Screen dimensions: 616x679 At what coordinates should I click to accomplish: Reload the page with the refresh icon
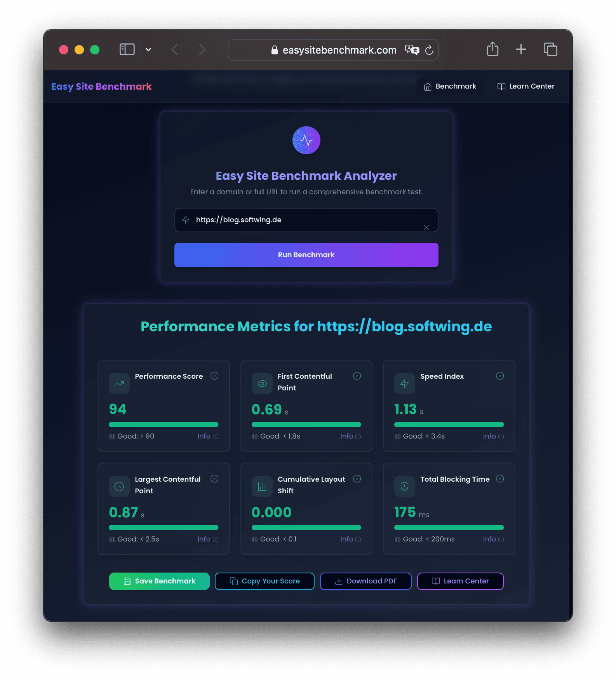point(429,50)
